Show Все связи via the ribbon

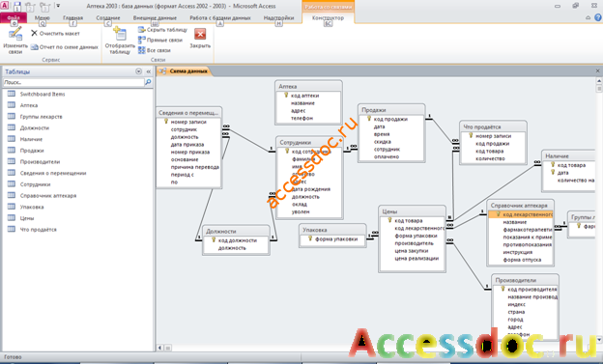(x=155, y=50)
